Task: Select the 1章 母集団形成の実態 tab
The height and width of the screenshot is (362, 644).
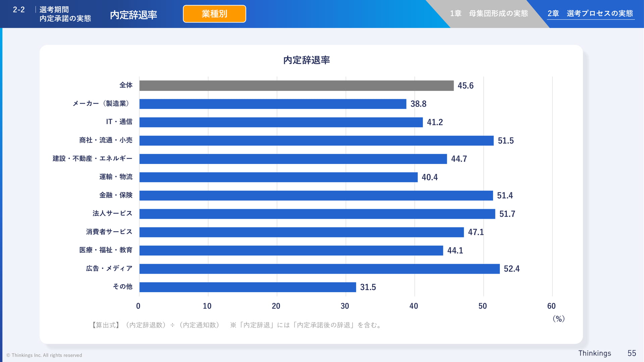Action: coord(489,13)
